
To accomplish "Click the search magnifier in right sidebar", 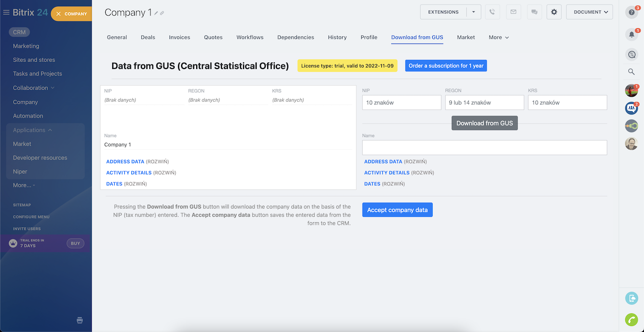I will click(x=631, y=72).
